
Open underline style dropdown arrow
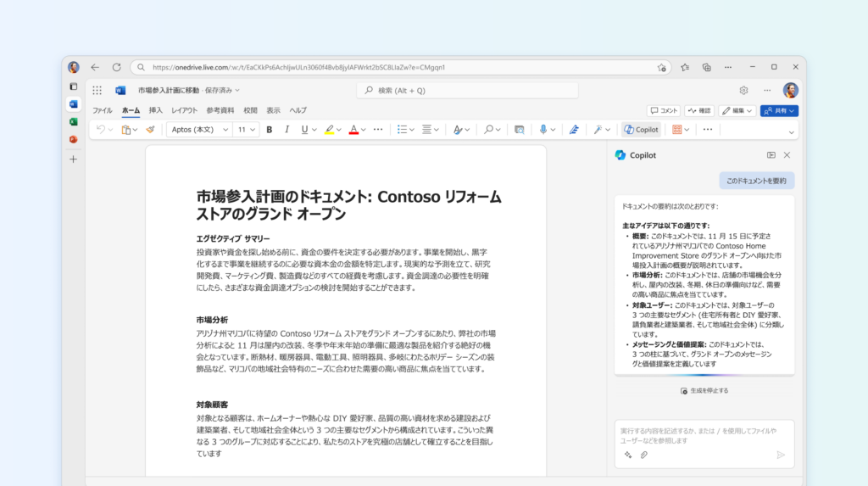click(314, 131)
